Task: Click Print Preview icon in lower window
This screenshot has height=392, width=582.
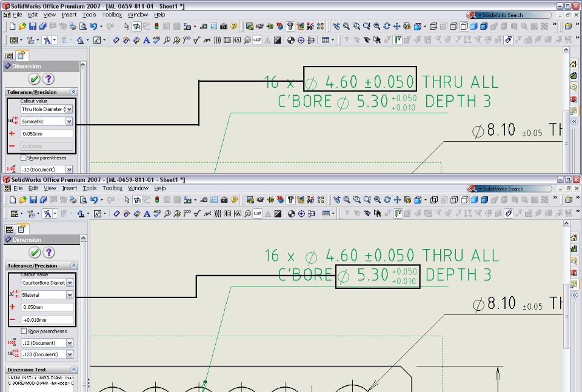Action: click(83, 200)
